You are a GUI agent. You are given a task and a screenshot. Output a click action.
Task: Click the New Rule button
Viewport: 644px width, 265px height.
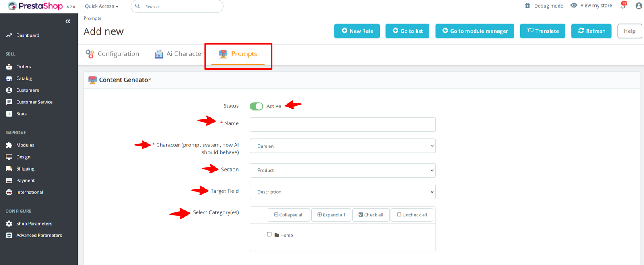(x=357, y=31)
